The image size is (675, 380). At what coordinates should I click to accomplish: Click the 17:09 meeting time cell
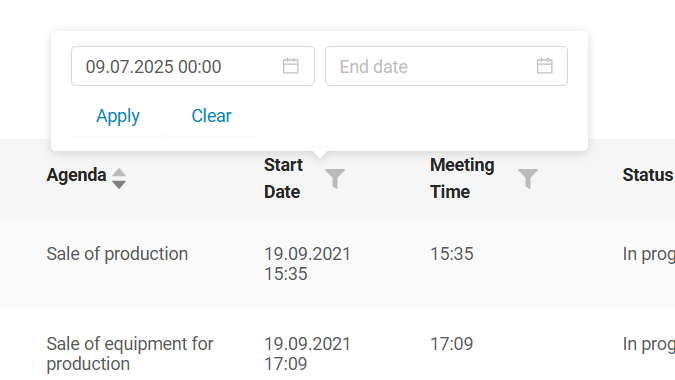(452, 344)
